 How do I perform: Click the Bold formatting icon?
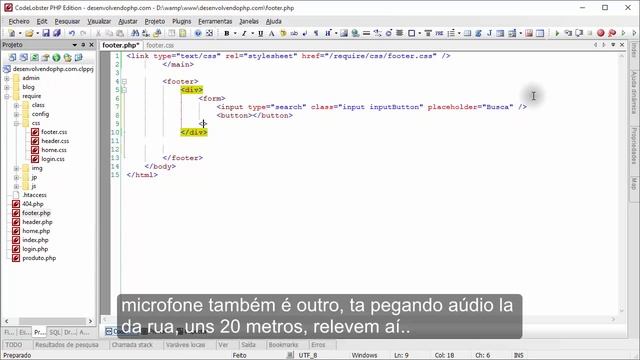click(227, 33)
